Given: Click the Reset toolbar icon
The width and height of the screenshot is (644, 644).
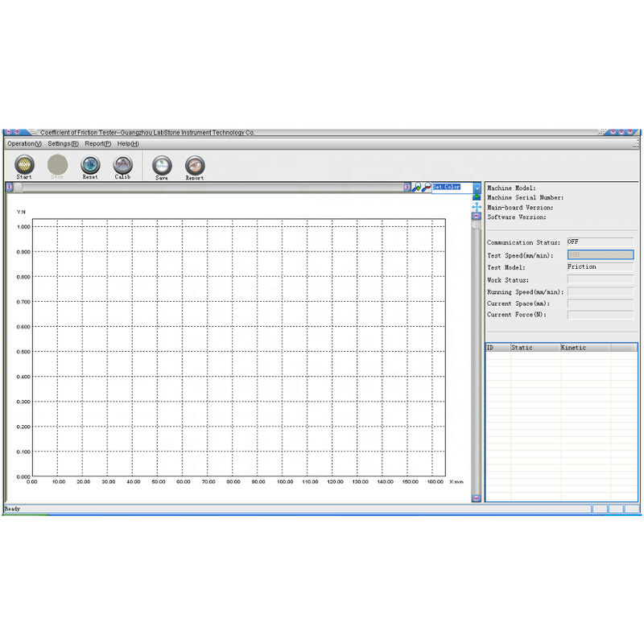Looking at the screenshot, I should coord(90,164).
